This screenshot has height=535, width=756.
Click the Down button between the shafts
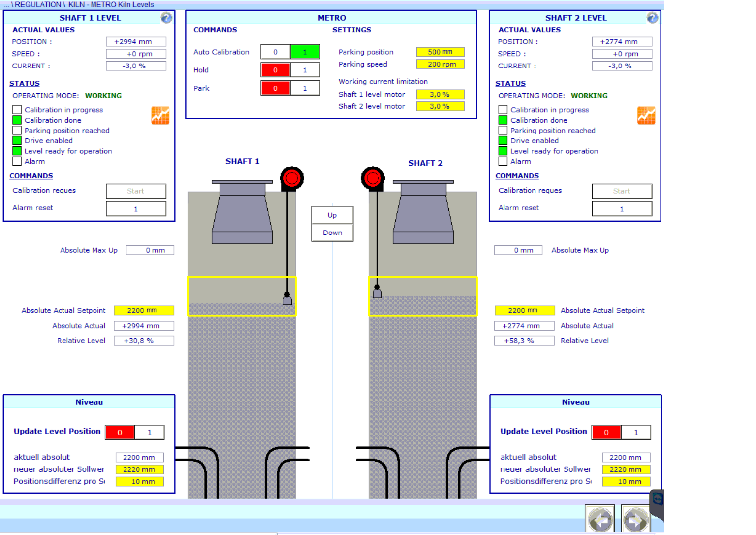(332, 233)
